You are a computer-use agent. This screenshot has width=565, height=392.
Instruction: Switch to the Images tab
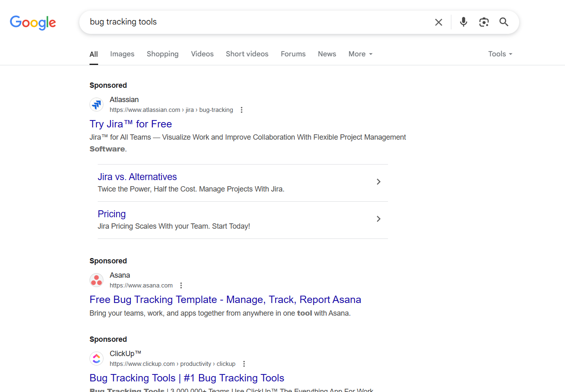pyautogui.click(x=122, y=54)
